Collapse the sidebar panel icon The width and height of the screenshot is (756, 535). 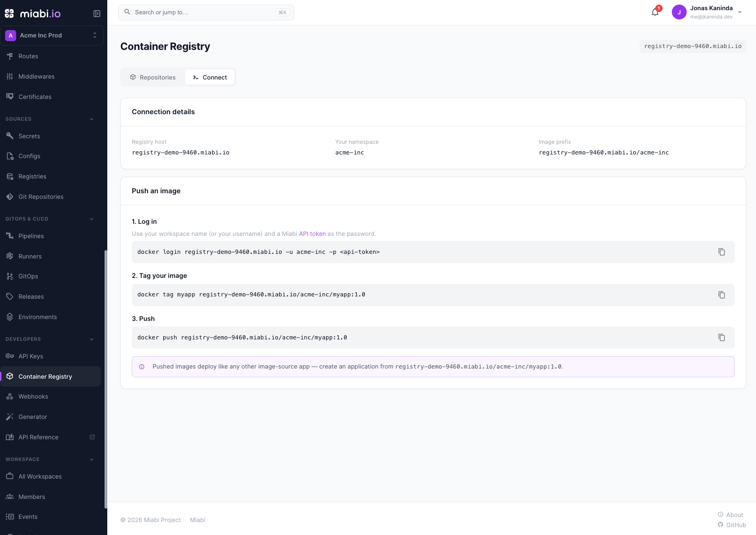[97, 13]
